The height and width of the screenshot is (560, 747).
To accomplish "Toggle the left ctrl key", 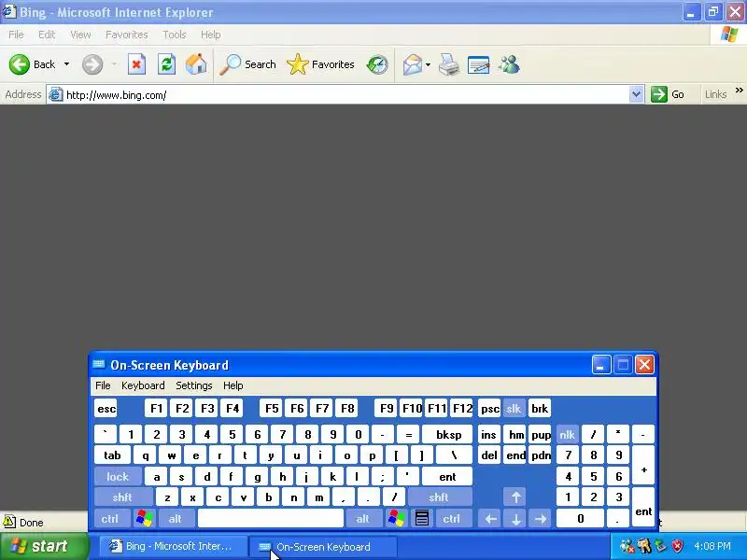I will pos(110,518).
